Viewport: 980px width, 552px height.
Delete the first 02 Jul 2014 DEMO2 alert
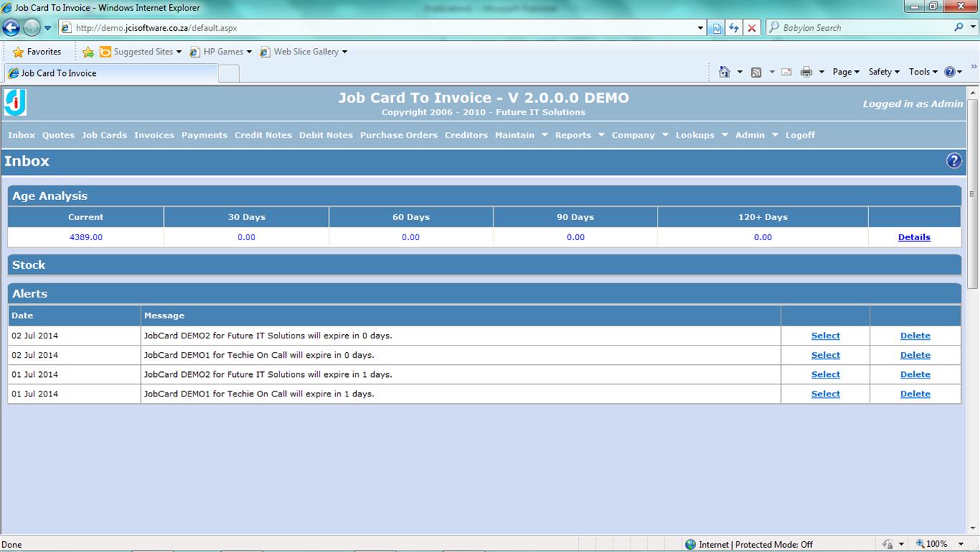click(x=915, y=336)
